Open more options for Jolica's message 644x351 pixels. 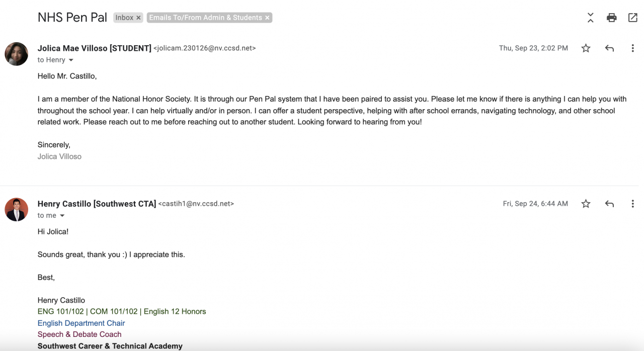(632, 48)
